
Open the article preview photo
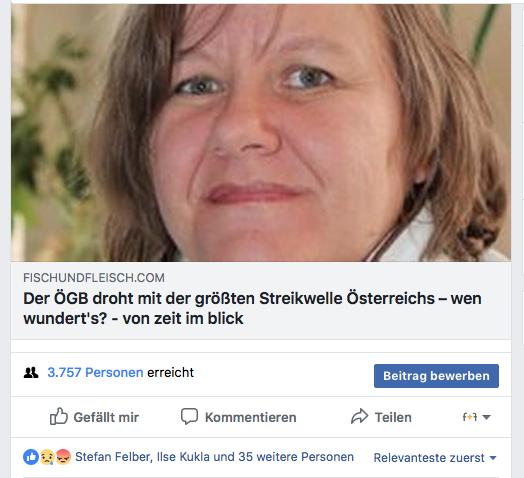pyautogui.click(x=261, y=133)
